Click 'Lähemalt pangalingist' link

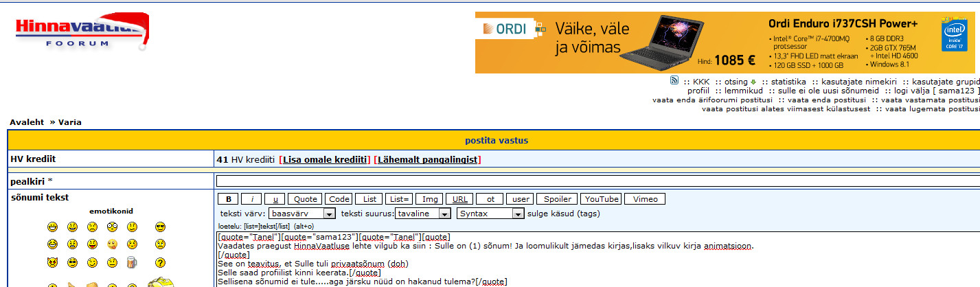pos(428,159)
